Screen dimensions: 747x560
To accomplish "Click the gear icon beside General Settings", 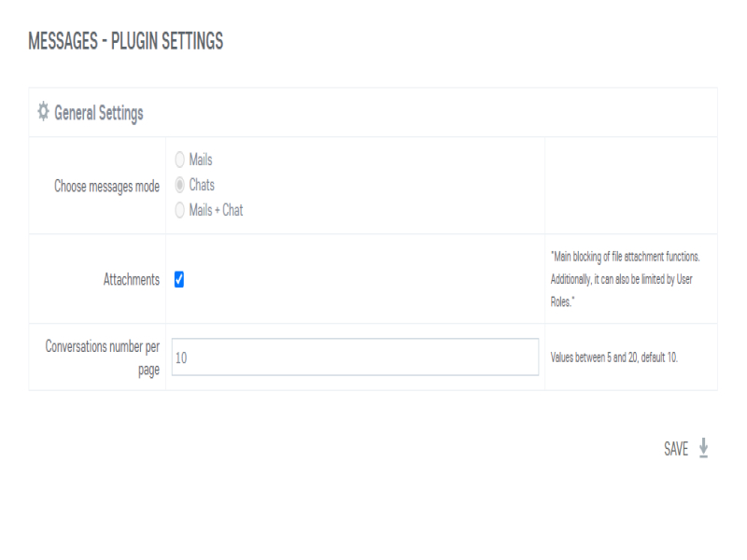I will click(x=42, y=112).
